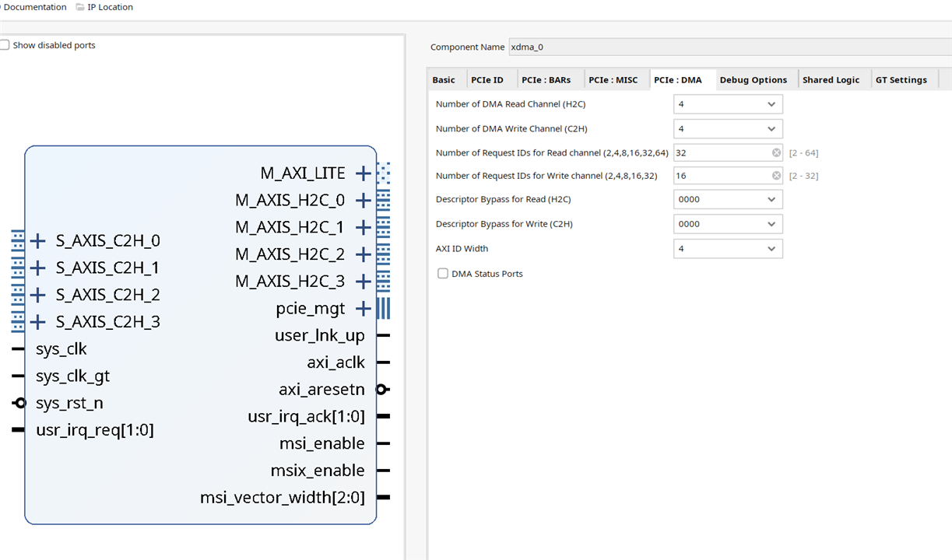952x560 pixels.
Task: Select the sys_clk port label
Action: 61,349
